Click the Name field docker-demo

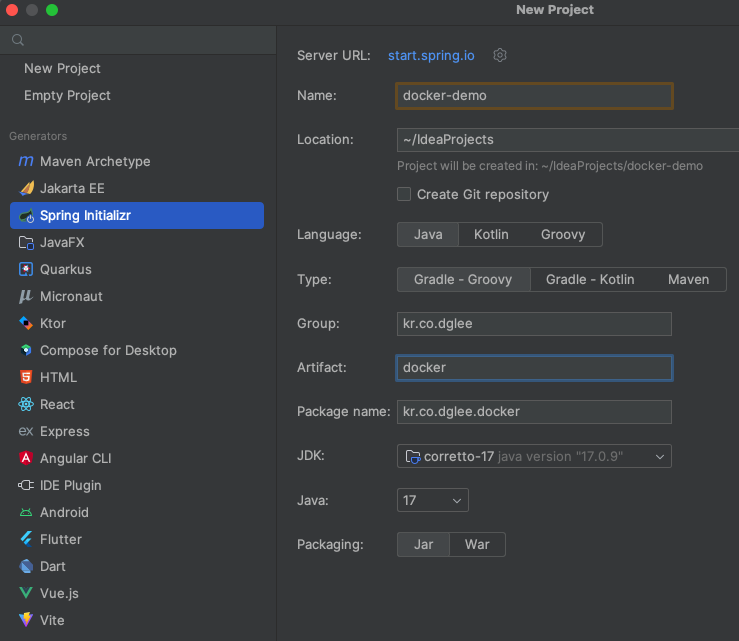tap(534, 96)
